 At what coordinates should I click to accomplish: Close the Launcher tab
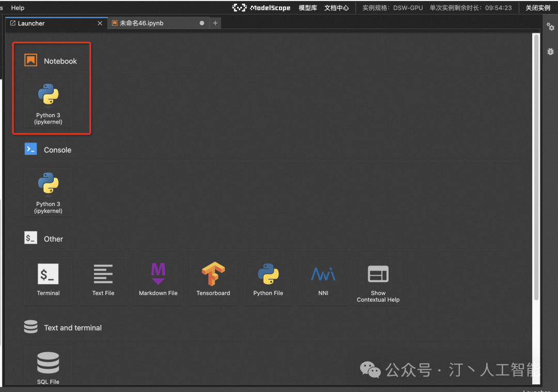tap(100, 23)
